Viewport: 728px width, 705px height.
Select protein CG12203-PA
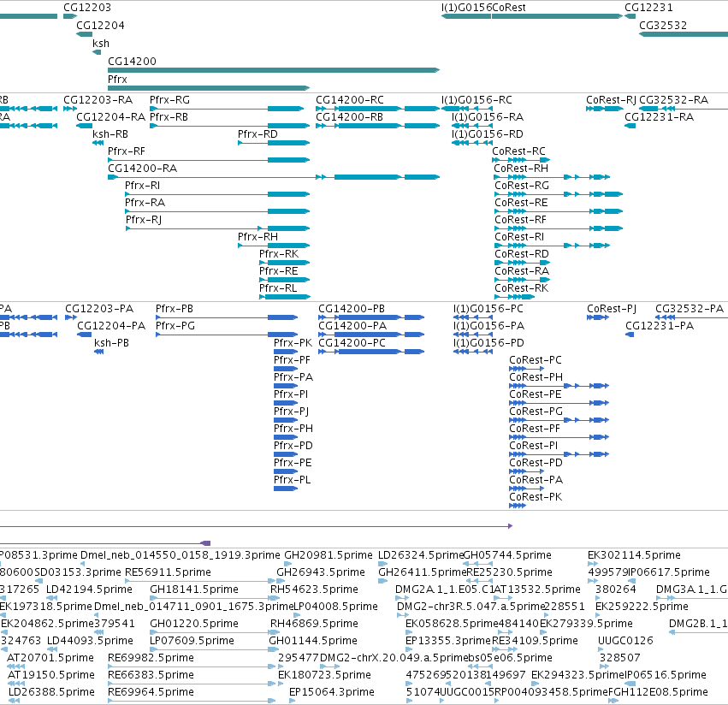(71, 317)
